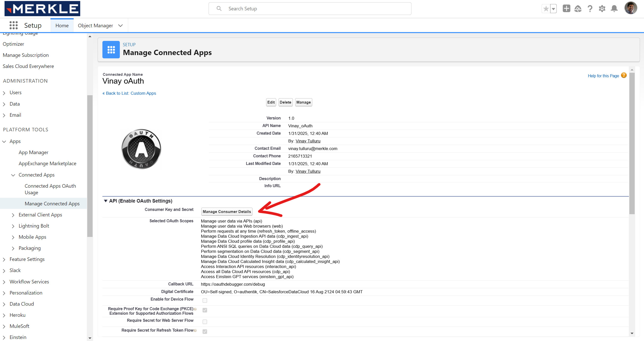Expand the Data Cloud section
The height and width of the screenshot is (341, 644).
(x=4, y=304)
